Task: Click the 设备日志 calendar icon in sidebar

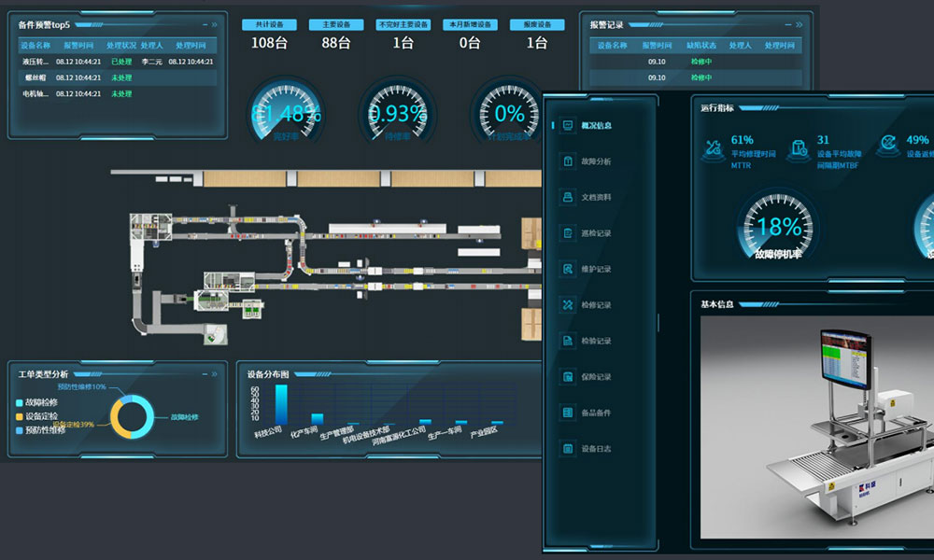Action: (x=568, y=448)
